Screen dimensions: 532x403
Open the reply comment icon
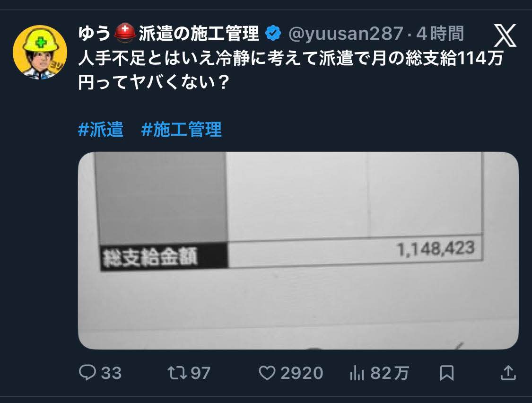point(87,372)
